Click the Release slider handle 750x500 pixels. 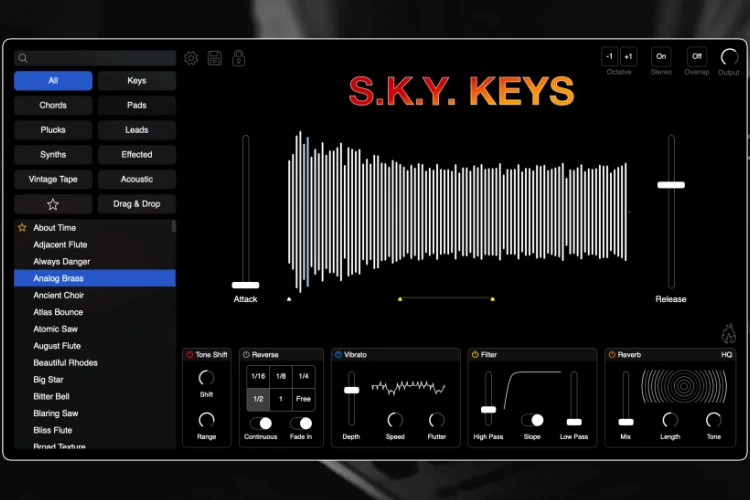click(x=671, y=185)
